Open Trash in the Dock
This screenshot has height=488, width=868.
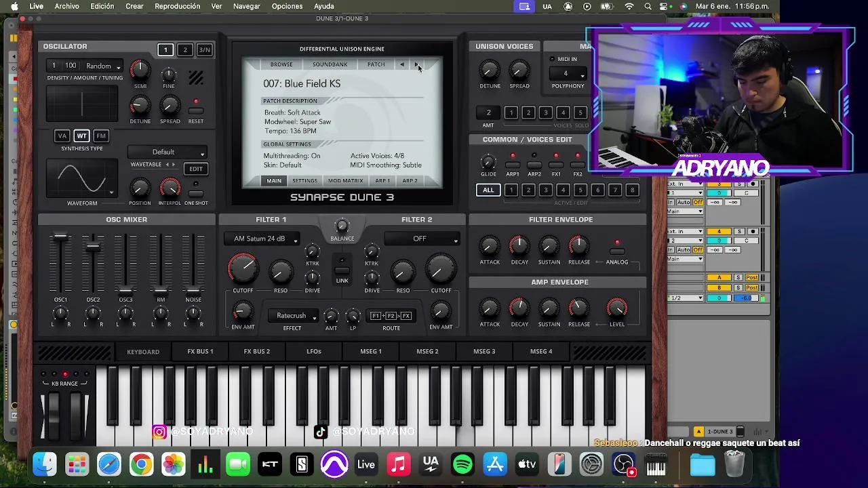(734, 465)
